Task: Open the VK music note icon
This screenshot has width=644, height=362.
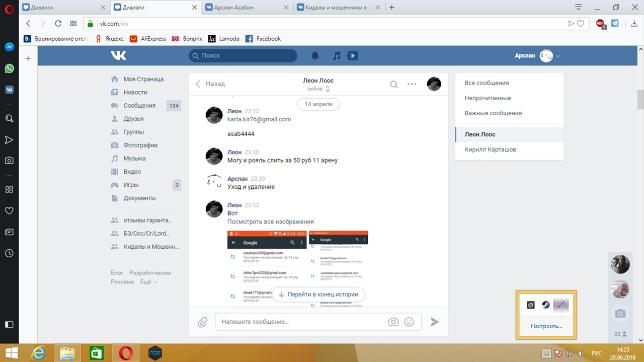Action: point(337,56)
